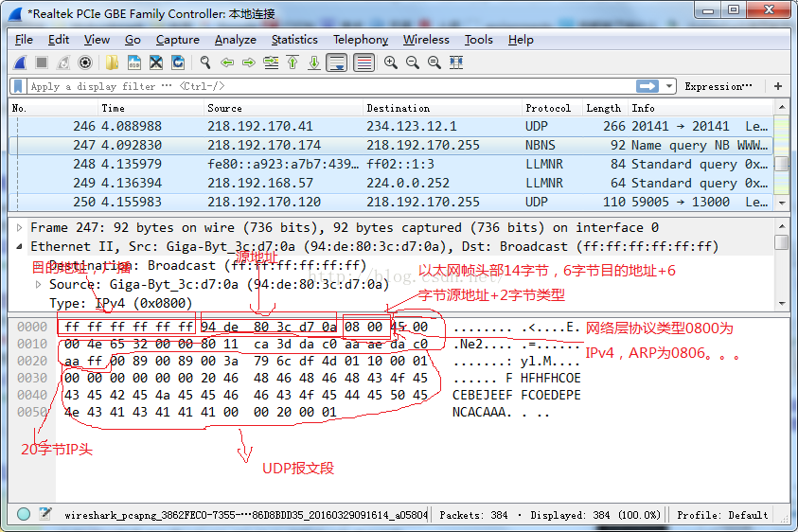Select packet 248 LLMNR row
798x532 pixels.
[391, 164]
